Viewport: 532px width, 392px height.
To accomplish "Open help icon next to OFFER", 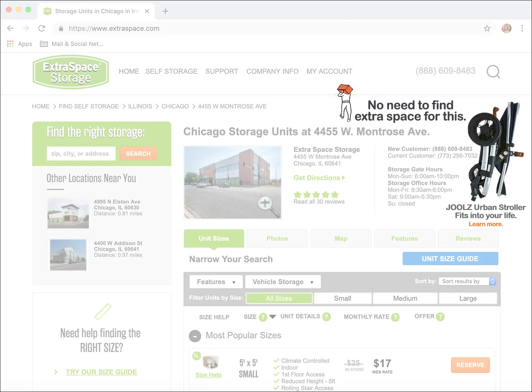I will [440, 317].
